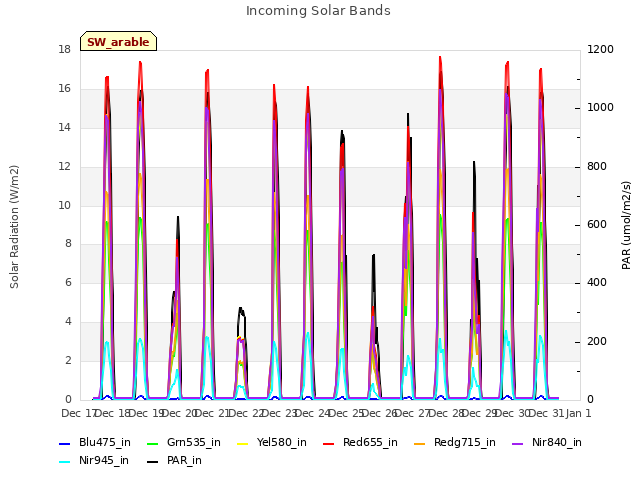
Task: Click the Dec 17 x-axis tick label
Action: pyautogui.click(x=78, y=413)
